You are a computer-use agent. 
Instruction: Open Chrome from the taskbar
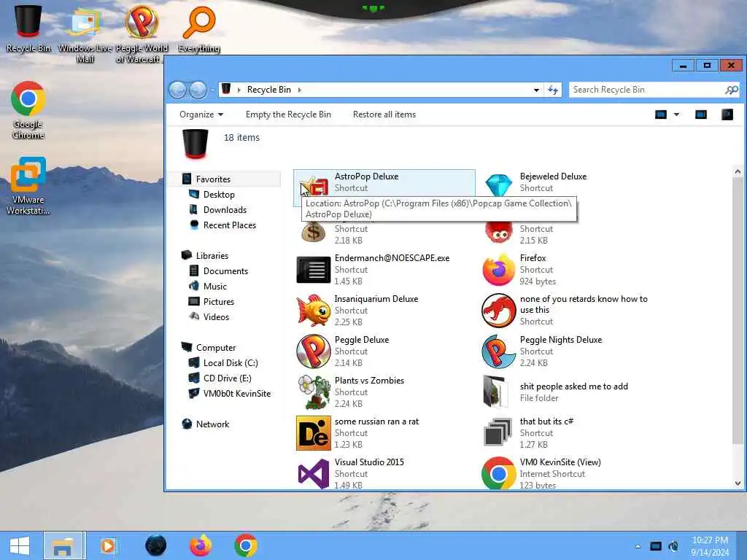[x=246, y=545]
